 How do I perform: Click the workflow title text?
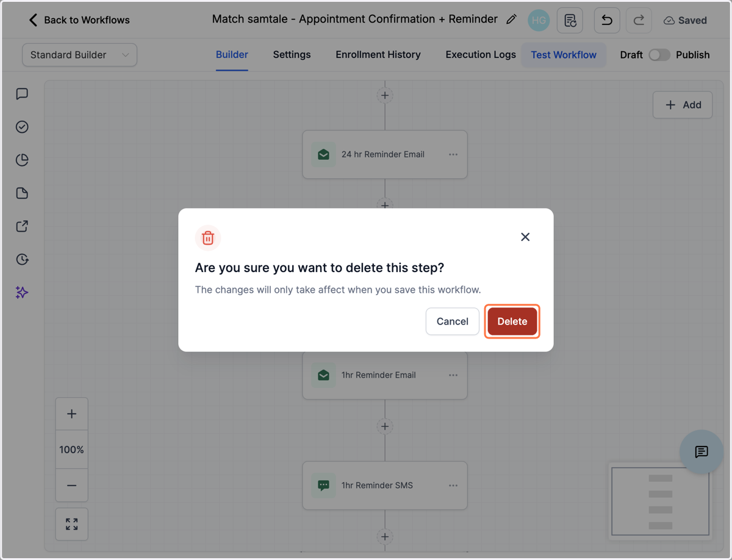tap(355, 20)
